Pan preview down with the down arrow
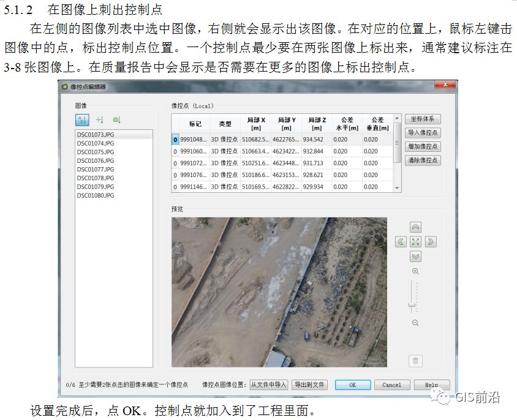 coord(415,257)
